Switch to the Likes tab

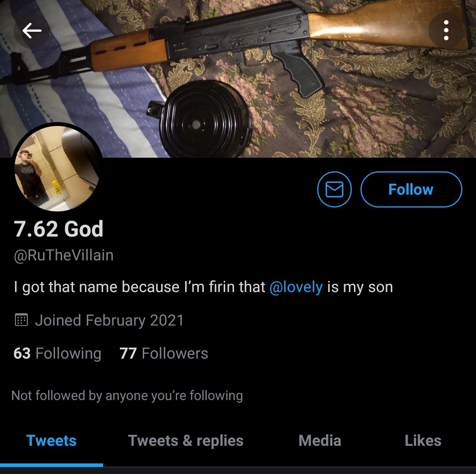tap(423, 441)
